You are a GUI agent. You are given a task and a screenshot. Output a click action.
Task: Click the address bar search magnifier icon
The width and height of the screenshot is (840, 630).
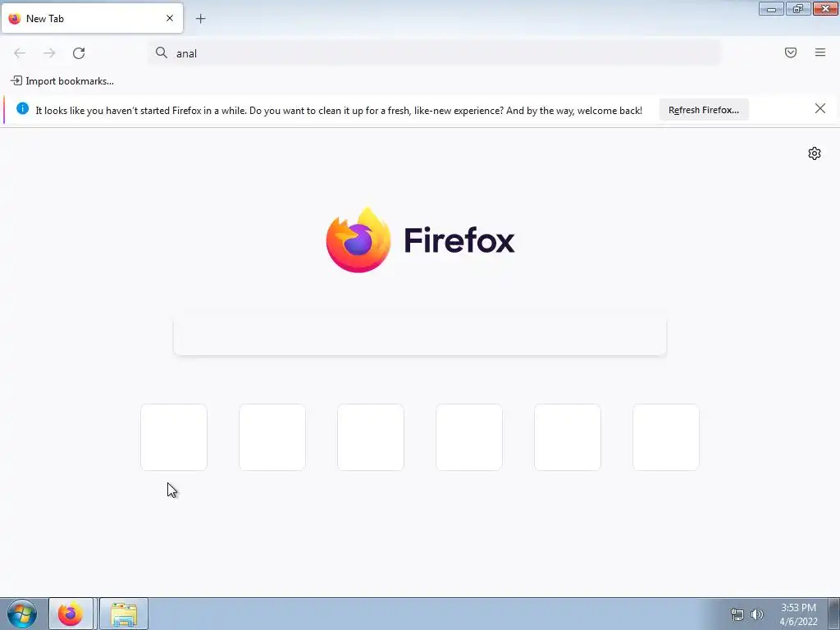click(x=162, y=52)
